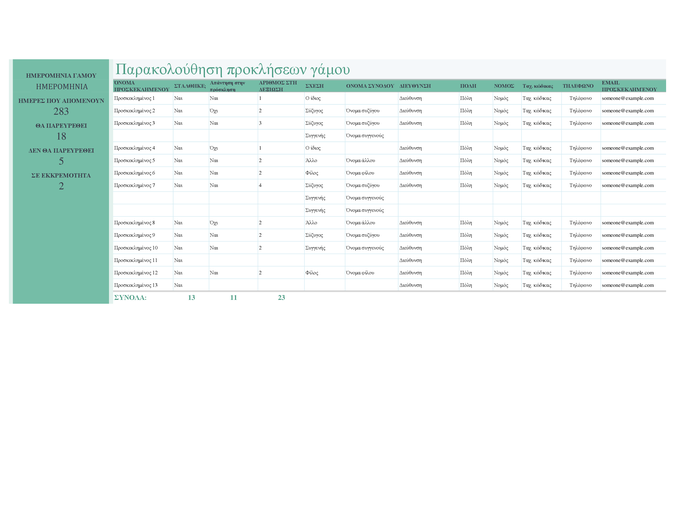This screenshot has height=520, width=675.
Task: Click the 'ΣΥΝΟΛΑ:' totals label
Action: click(130, 298)
